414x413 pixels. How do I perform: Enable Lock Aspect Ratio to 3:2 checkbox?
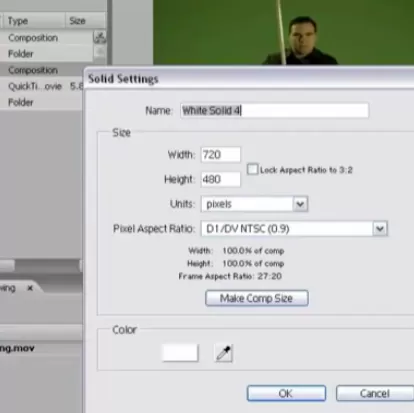click(252, 169)
